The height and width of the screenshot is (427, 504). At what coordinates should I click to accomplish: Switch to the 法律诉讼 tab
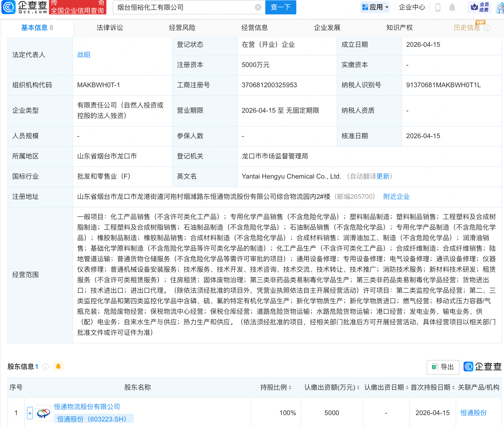tap(110, 27)
